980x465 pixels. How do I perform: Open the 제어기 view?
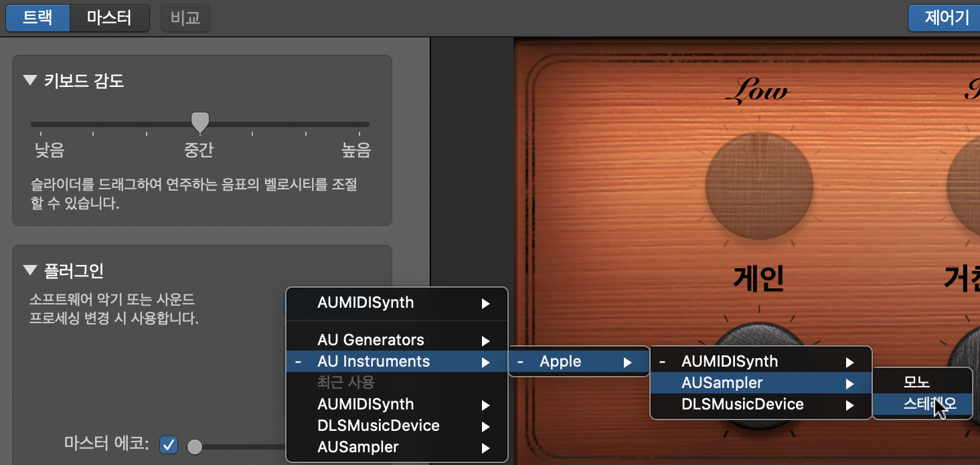(946, 17)
